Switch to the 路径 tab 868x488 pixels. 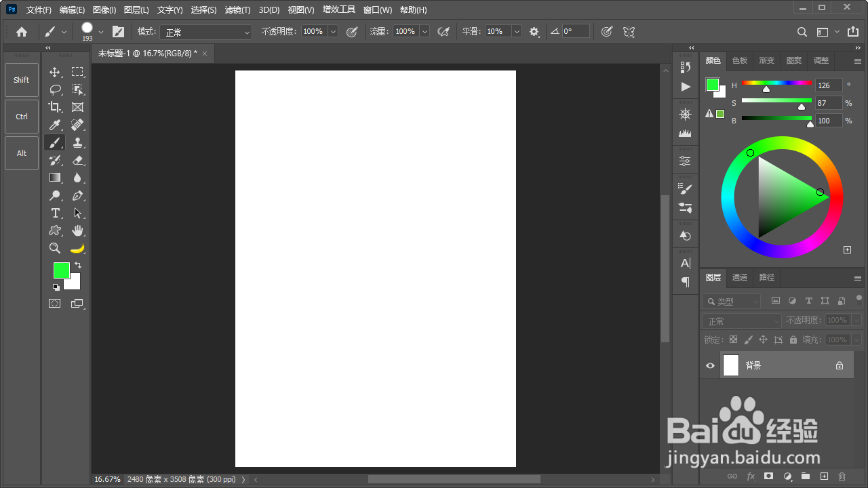coord(767,277)
